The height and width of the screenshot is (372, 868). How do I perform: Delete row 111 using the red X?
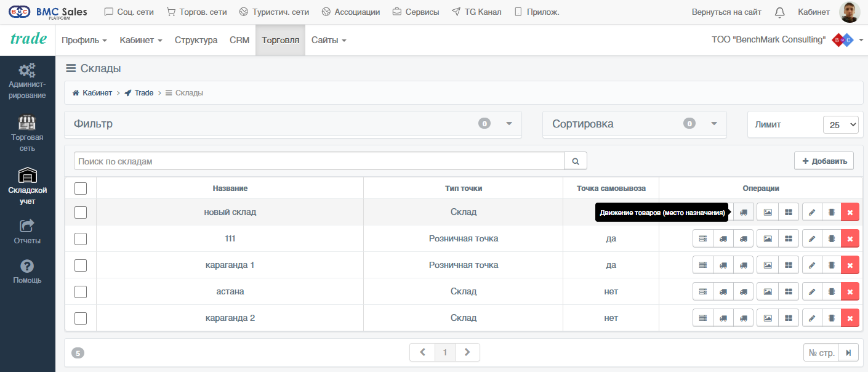tap(850, 238)
